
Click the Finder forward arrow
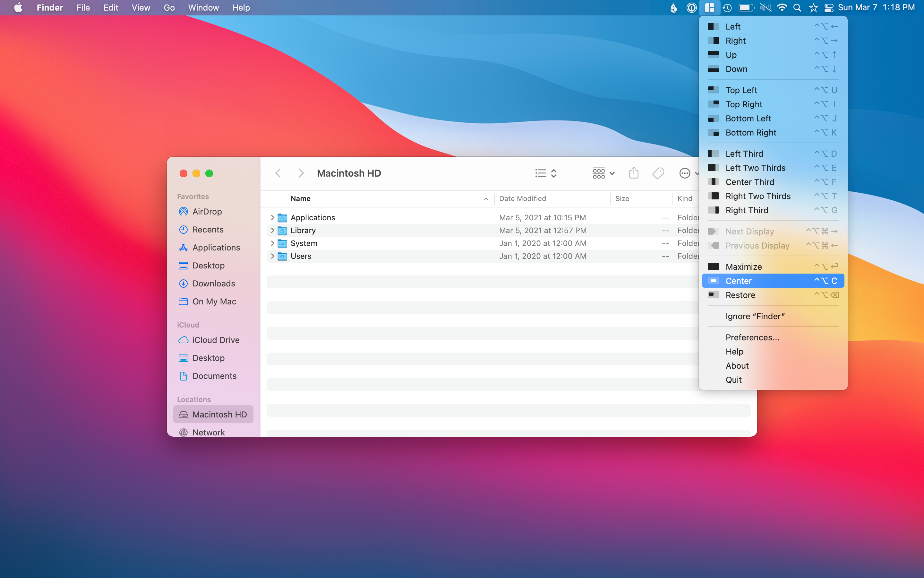(301, 173)
